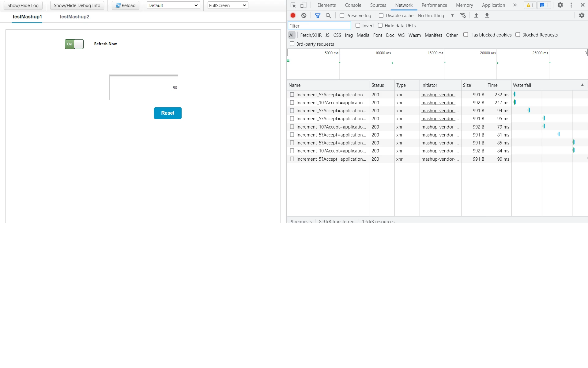Viewport: 588px width, 368px height.
Task: Stop recording network log
Action: pos(293,15)
